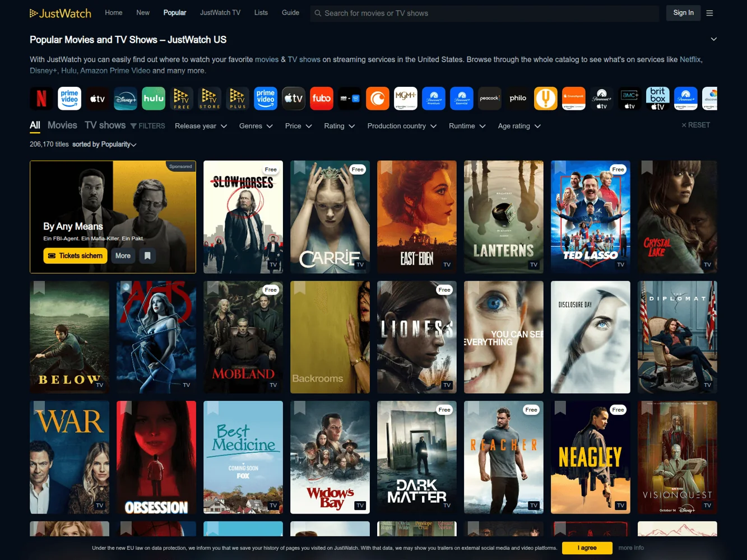This screenshot has height=560, width=747.
Task: Open the Genres filter dropdown
Action: coord(256,126)
